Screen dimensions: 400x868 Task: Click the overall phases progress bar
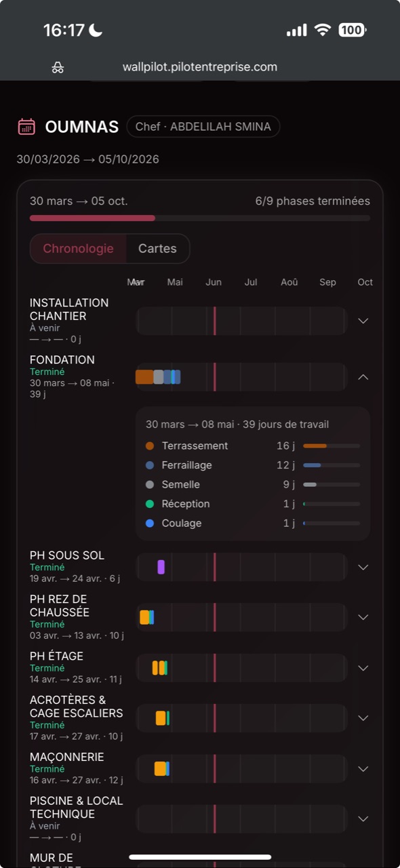coord(200,218)
